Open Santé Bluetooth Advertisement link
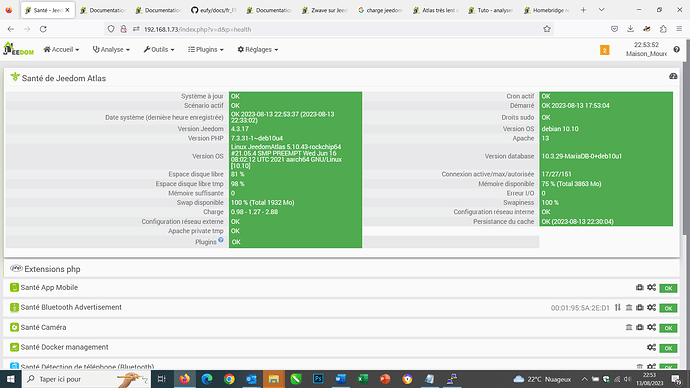Screen dimensions: 690x388 [71, 307]
